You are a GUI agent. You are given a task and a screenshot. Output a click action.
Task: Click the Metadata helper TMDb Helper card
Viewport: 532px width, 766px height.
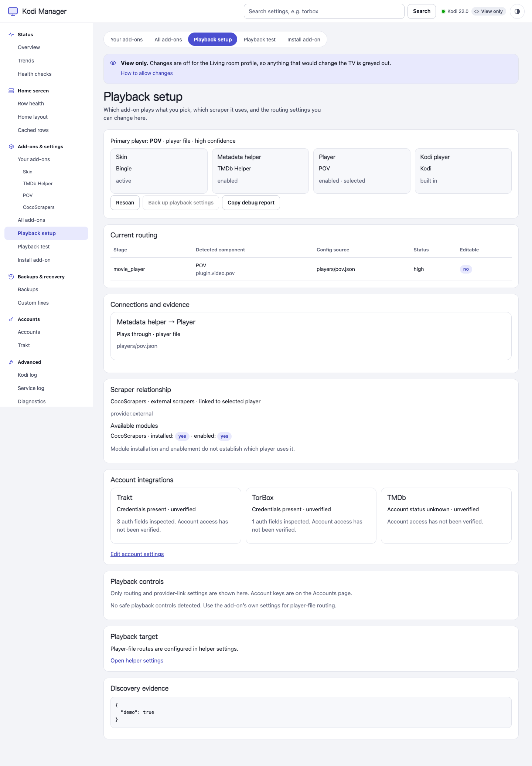point(260,171)
